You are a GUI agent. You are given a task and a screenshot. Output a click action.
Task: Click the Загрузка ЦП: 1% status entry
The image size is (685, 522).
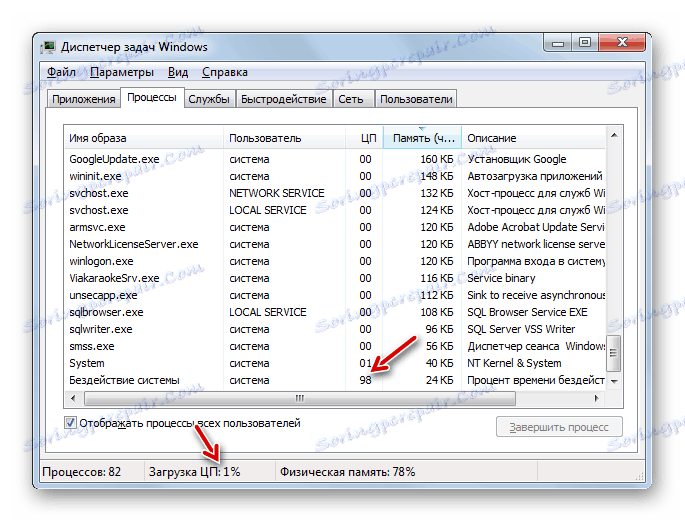(x=194, y=472)
